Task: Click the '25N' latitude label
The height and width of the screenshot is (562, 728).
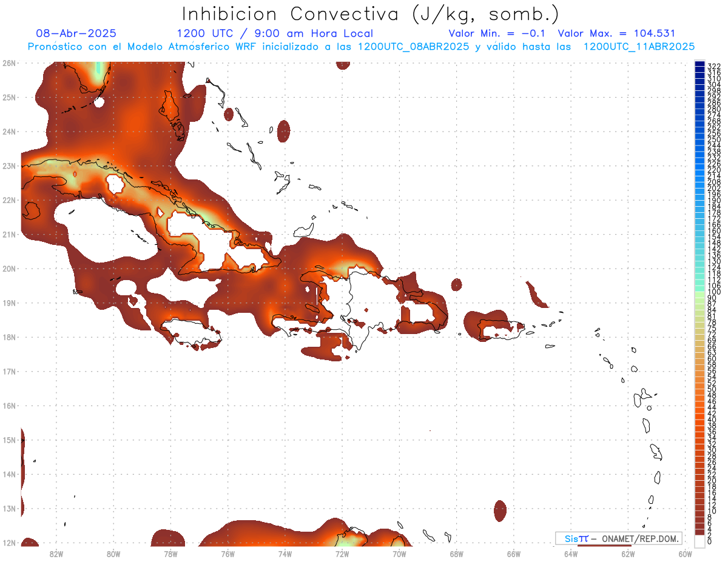Action: tap(9, 97)
